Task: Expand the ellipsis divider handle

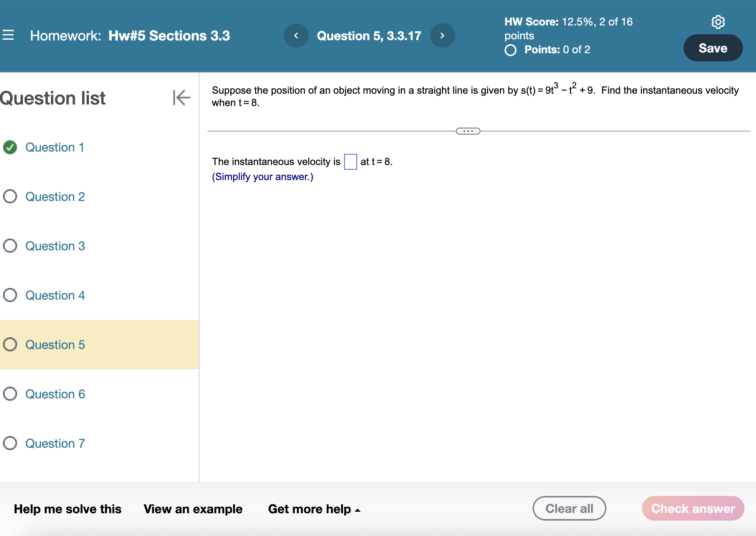Action: 468,131
